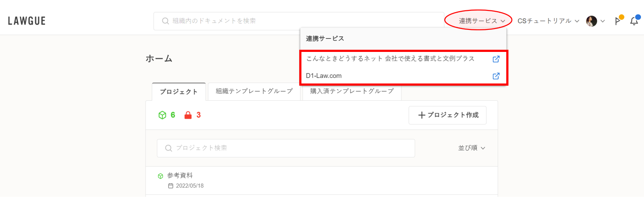Switch to the プロジェクト tab
The image size is (644, 202).
click(x=179, y=92)
